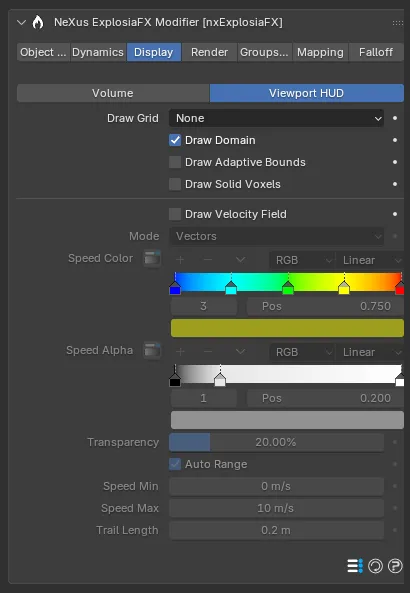This screenshot has width=410, height=593.
Task: Click animate dot next to Auto Range
Action: pos(395,464)
